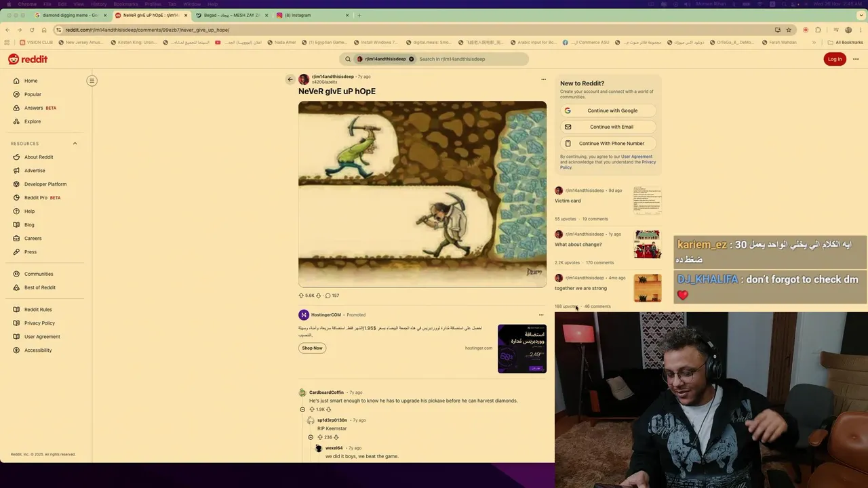Click the Chrome forward arrow

(20, 30)
